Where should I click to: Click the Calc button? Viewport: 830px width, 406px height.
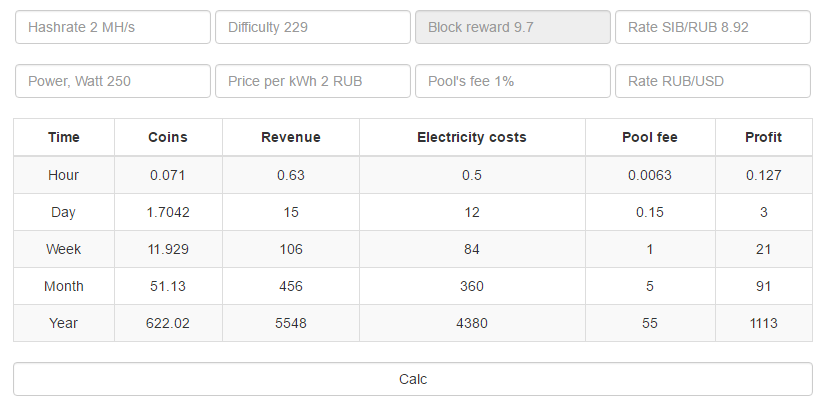[x=413, y=379]
